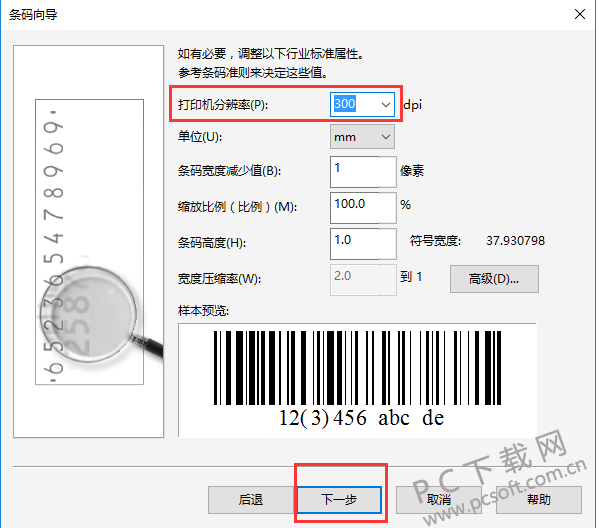Viewport: 599px width, 528px height.
Task: Open the 高级(D)... advanced settings
Action: pos(494,279)
